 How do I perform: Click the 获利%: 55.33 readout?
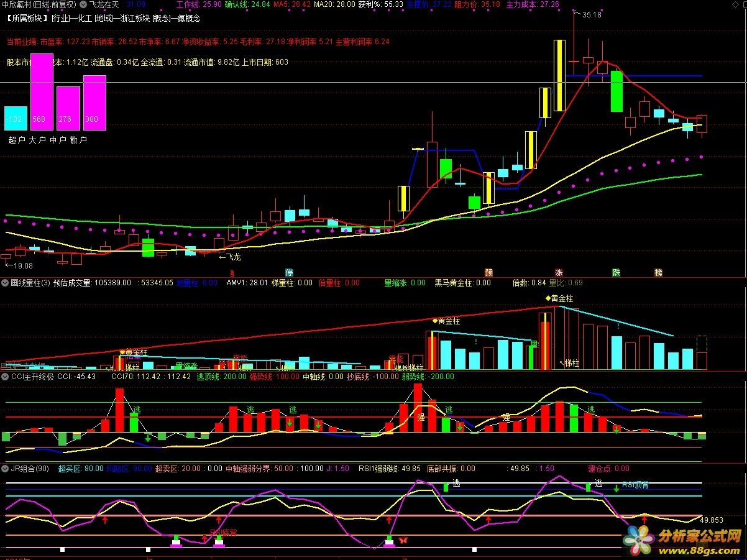381,4
